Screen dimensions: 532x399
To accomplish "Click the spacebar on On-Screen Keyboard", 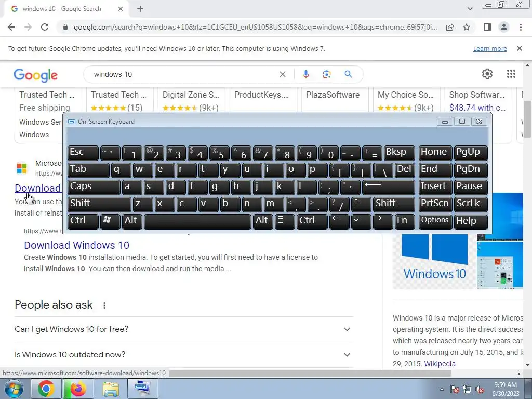I will [x=197, y=221].
